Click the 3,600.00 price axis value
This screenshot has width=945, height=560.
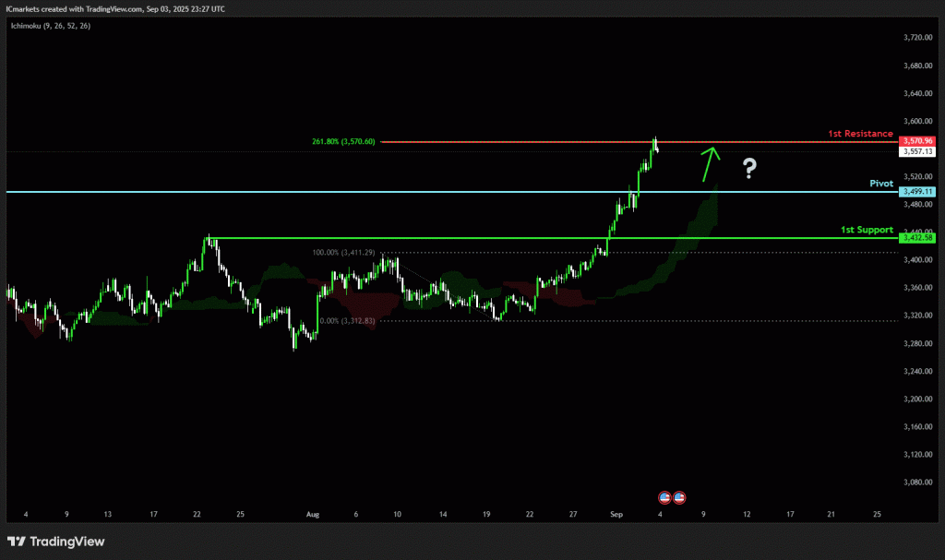click(918, 121)
